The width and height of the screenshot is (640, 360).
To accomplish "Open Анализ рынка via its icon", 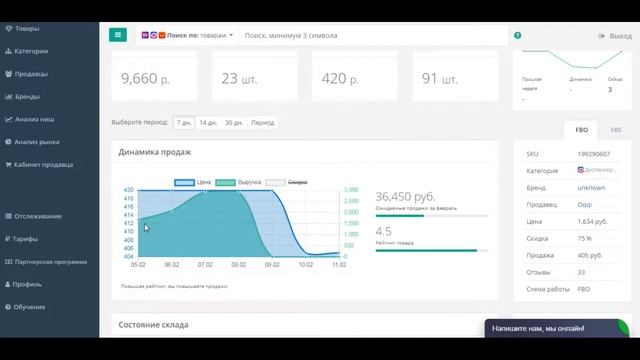I will pyautogui.click(x=8, y=142).
